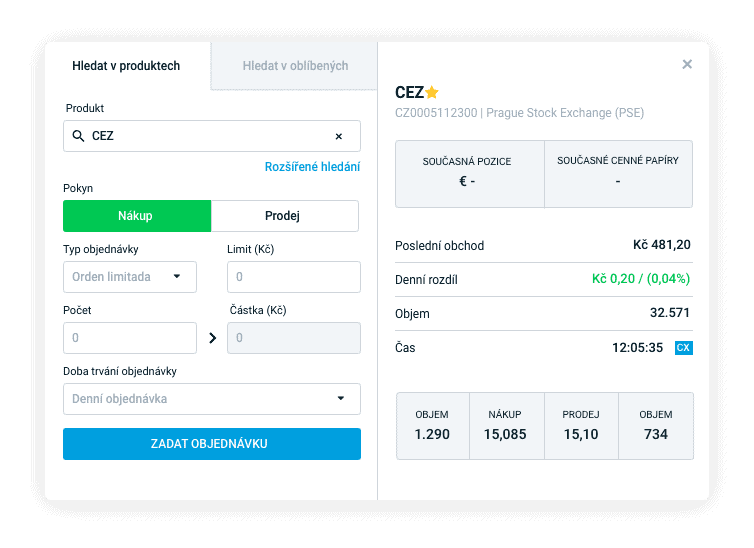754x548 pixels.
Task: Close the order panel with X
Action: [x=687, y=64]
